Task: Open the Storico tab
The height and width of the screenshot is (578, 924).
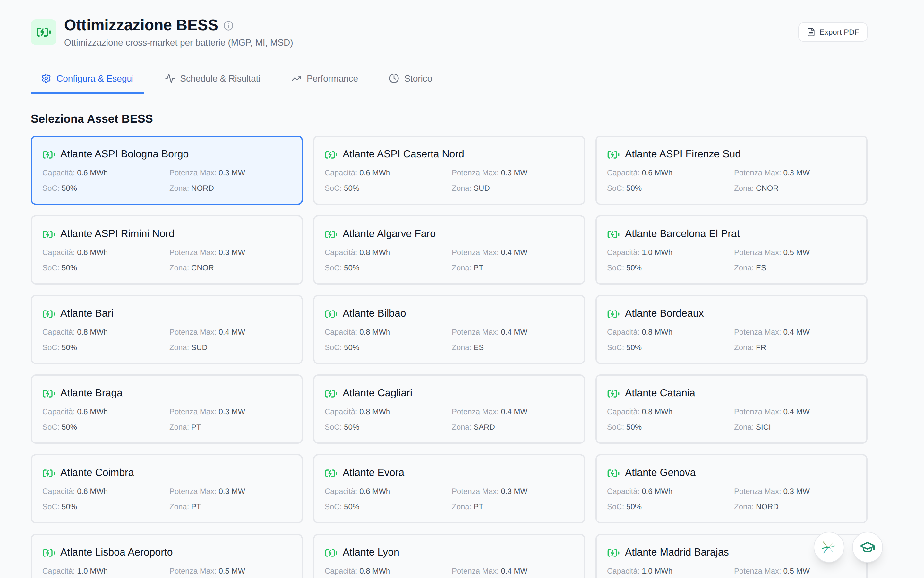Action: pos(410,78)
